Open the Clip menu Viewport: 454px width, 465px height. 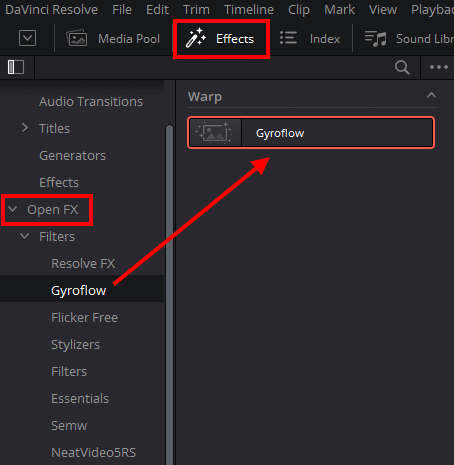[299, 10]
